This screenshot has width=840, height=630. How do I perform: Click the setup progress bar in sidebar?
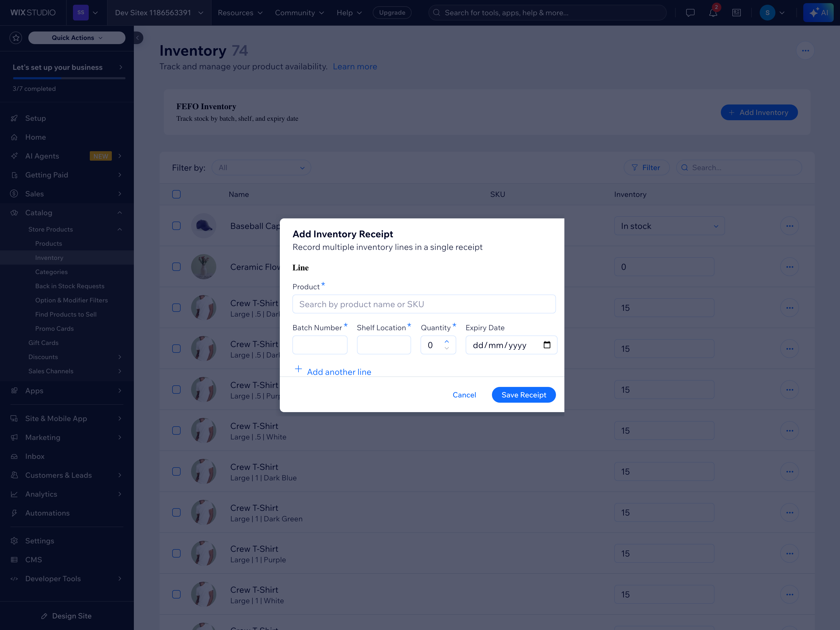[x=69, y=78]
